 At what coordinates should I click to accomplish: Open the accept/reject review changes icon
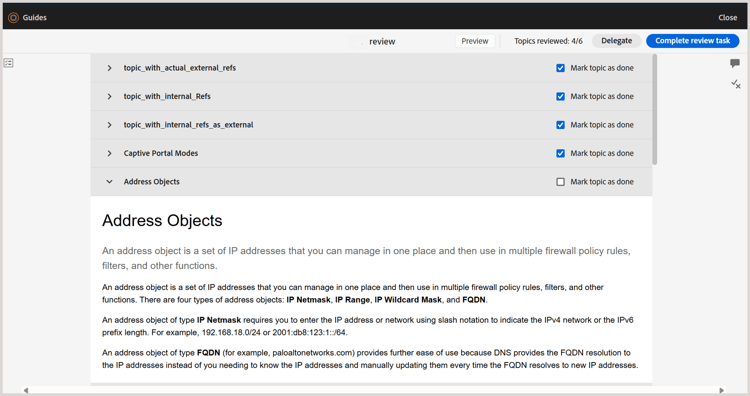[736, 85]
